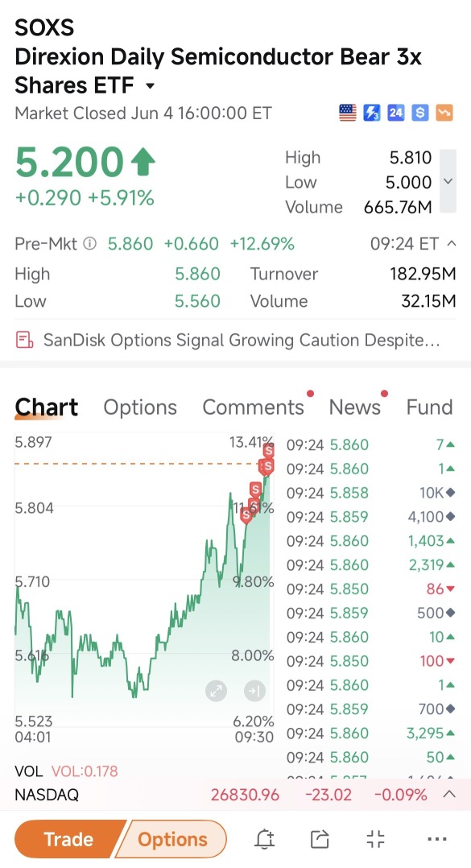
Task: Open price alert bell icon
Action: point(265,839)
